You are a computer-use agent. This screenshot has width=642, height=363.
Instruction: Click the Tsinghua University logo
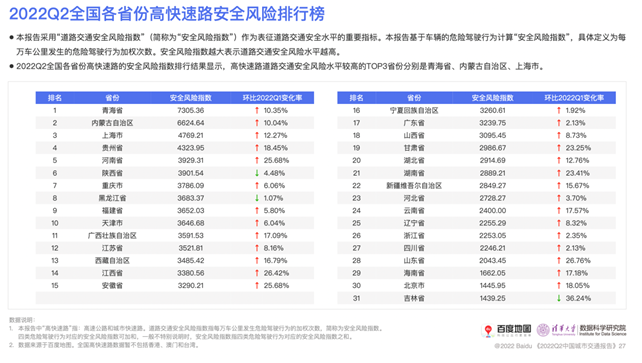[x=556, y=330]
